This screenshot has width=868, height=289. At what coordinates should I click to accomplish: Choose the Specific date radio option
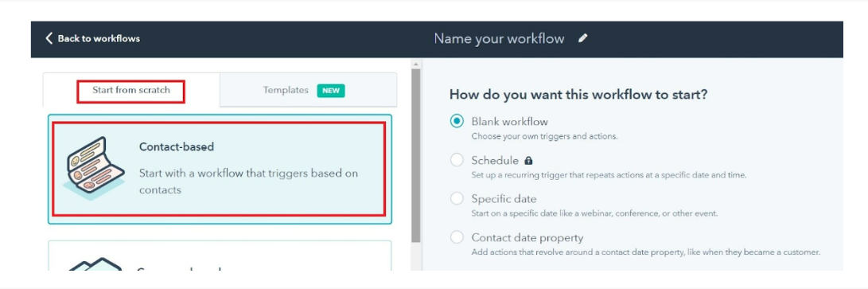pos(457,199)
